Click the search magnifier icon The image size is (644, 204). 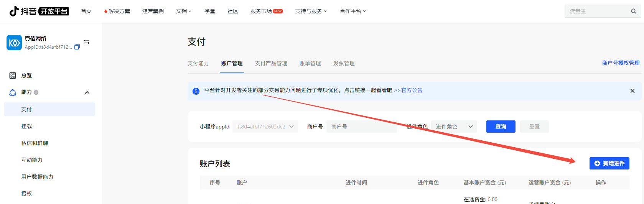633,11
